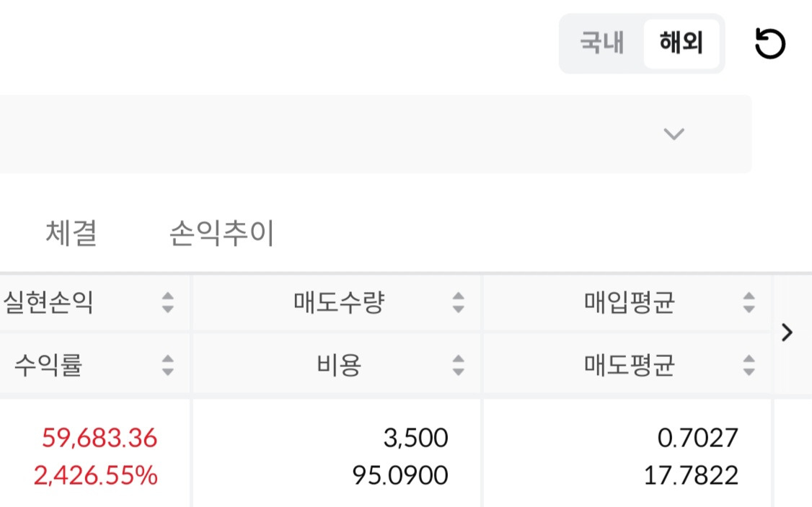Select the 해외 market toggle

coord(681,43)
